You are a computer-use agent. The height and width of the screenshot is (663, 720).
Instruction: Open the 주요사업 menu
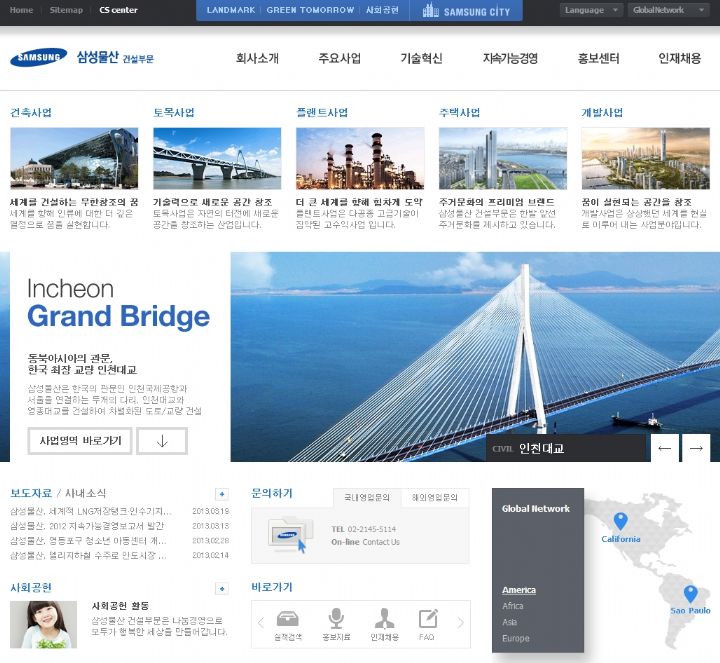(x=339, y=58)
